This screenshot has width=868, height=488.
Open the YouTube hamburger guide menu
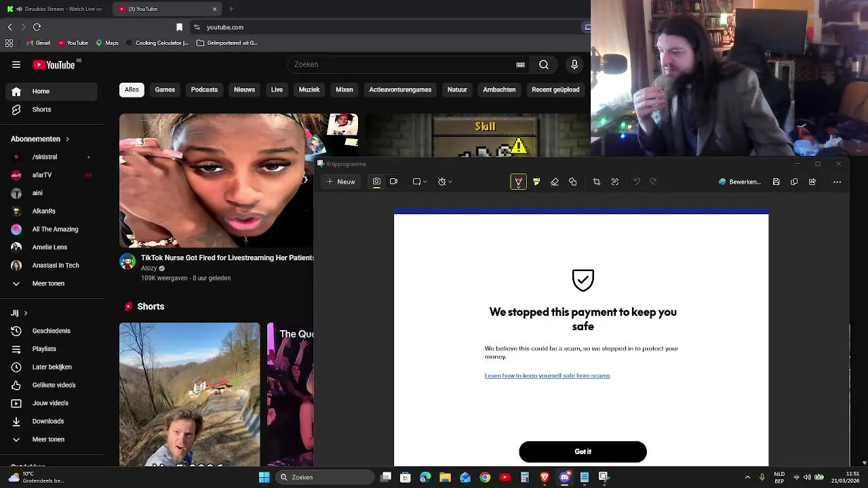(x=16, y=64)
